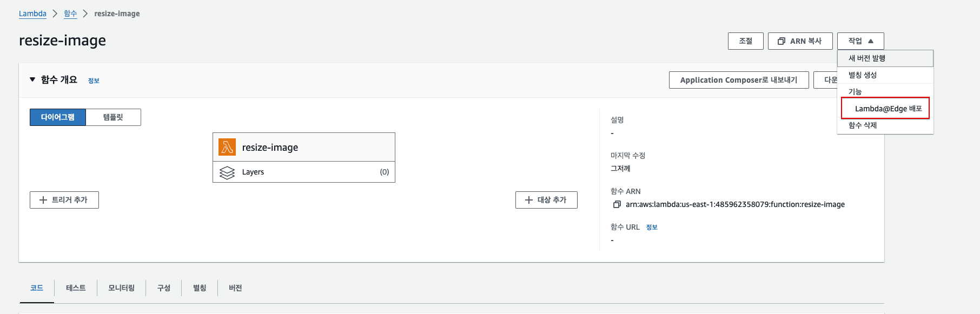Switch to the 구성 tab

pyautogui.click(x=163, y=288)
